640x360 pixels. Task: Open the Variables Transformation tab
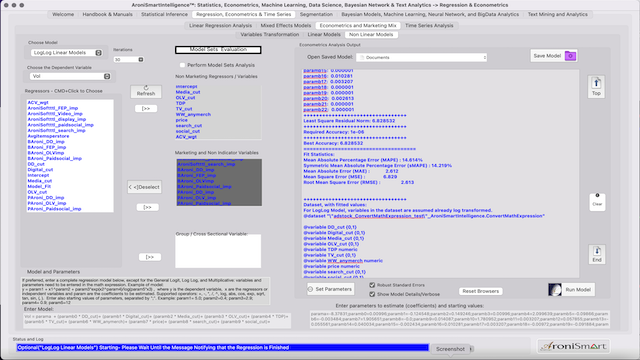(x=269, y=35)
